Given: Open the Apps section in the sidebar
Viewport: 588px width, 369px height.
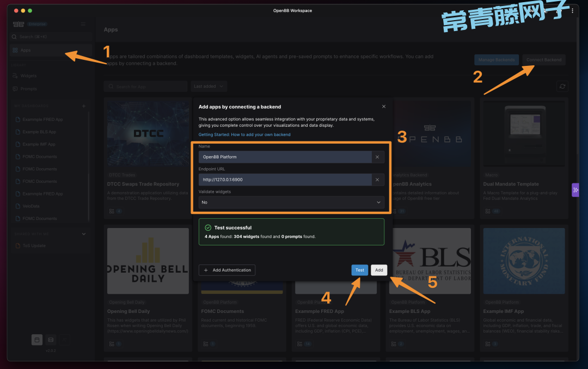Looking at the screenshot, I should pos(51,50).
